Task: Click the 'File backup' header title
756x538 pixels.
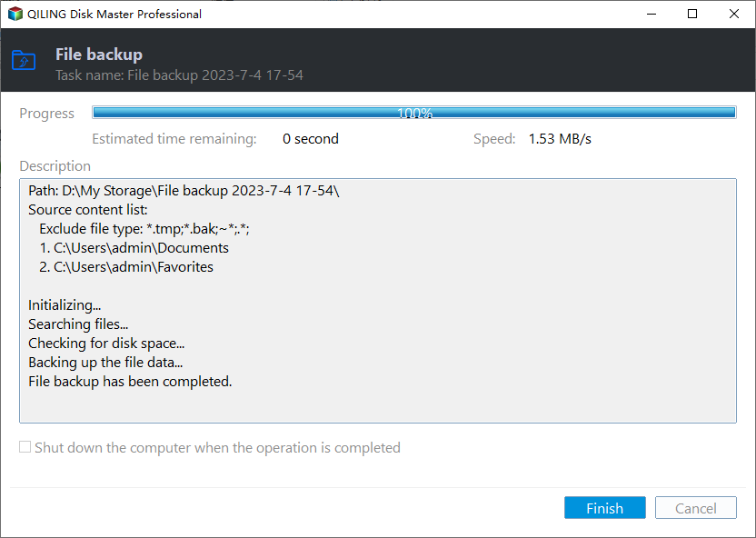Action: (99, 55)
